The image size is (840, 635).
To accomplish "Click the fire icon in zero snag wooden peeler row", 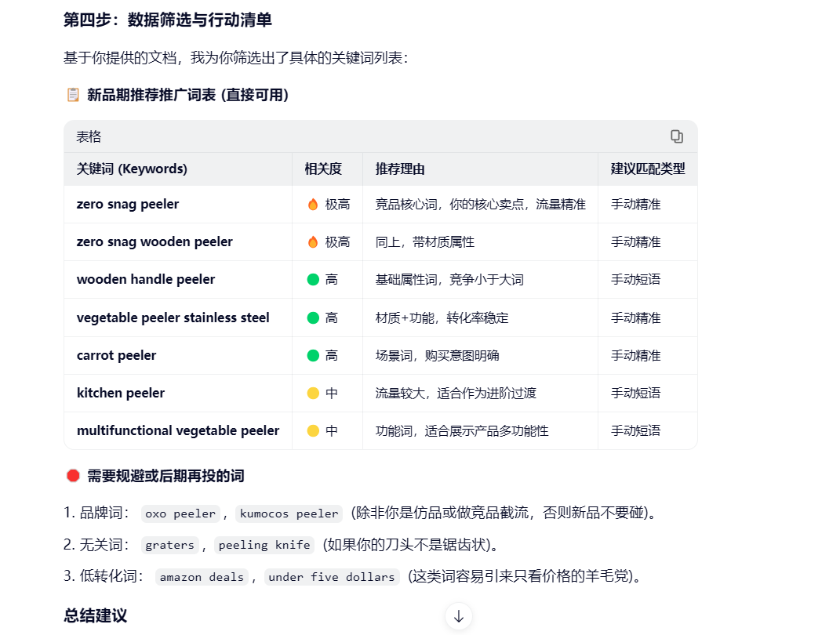I will click(313, 242).
